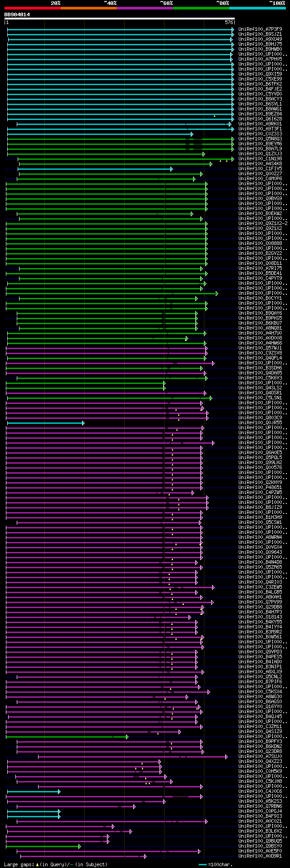Select the UniRef100_A8WRN4 label
Viewport: 290px width, 868px height.
[x=260, y=537]
